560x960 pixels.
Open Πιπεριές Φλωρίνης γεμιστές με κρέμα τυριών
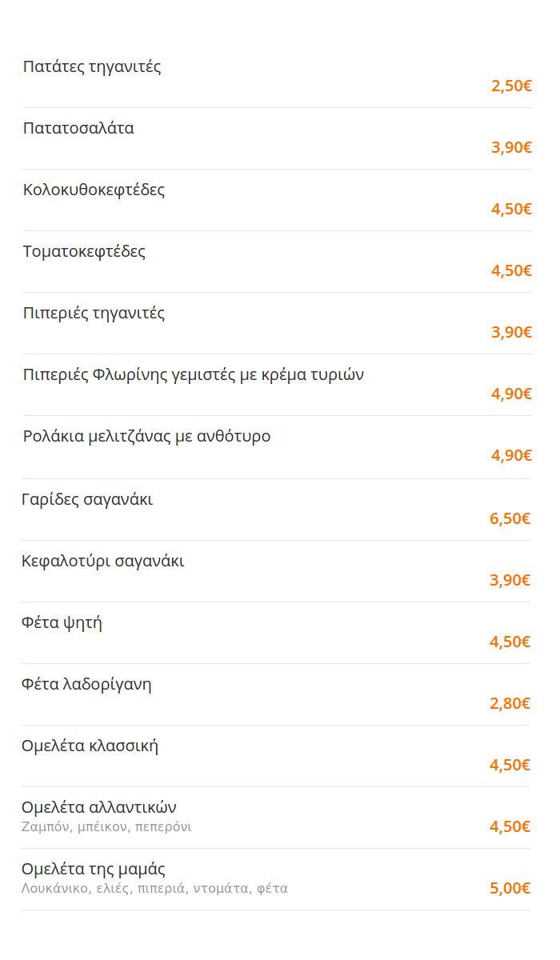pyautogui.click(x=277, y=385)
